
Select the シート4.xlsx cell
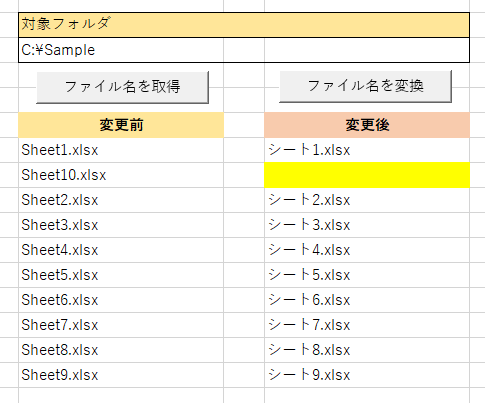367,250
